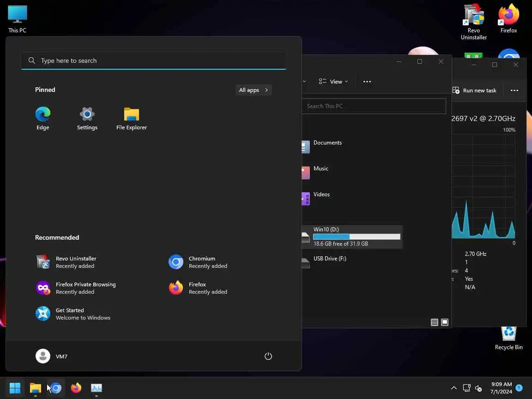This screenshot has width=532, height=399.
Task: Open notification badge on taskbar
Action: (519, 387)
